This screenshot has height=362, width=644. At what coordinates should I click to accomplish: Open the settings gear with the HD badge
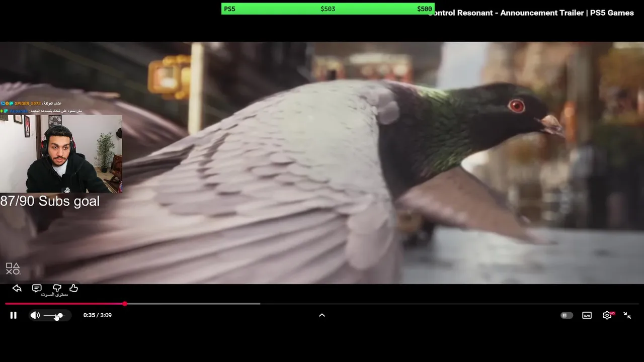608,315
